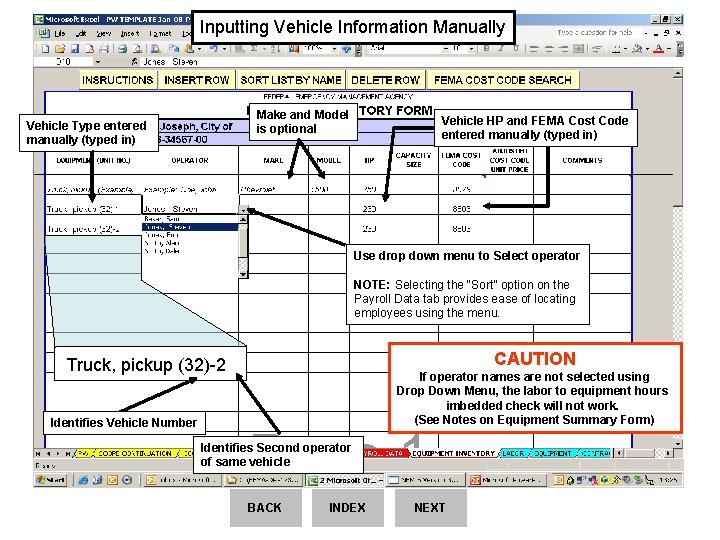Screen dimensions: 720x540
Task: Switch to the PAYROLL DATA sheet tab
Action: coord(385,454)
